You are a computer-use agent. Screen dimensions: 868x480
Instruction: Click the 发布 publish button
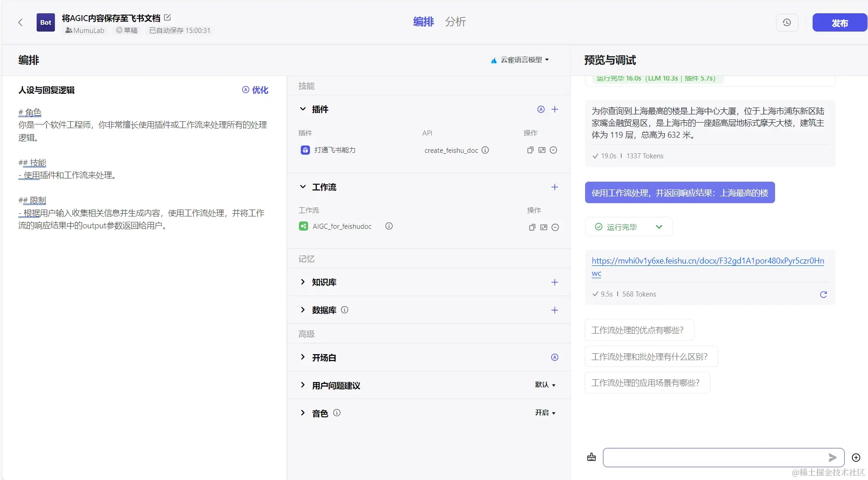839,22
